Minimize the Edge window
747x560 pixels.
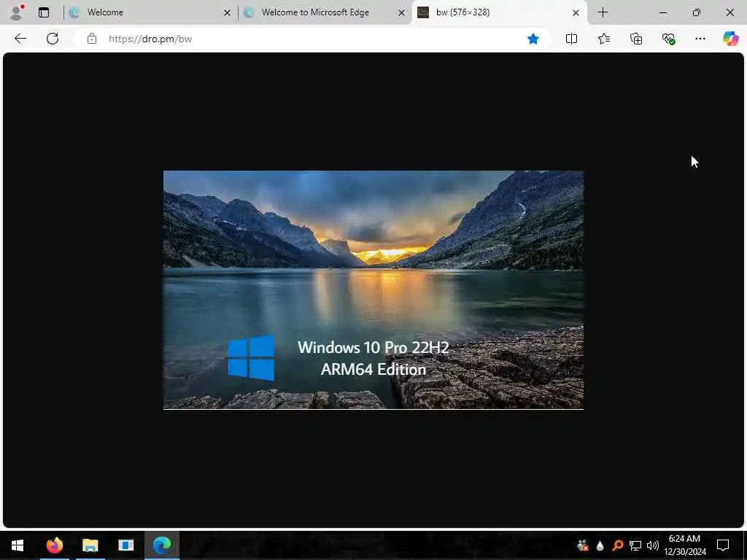click(x=662, y=12)
